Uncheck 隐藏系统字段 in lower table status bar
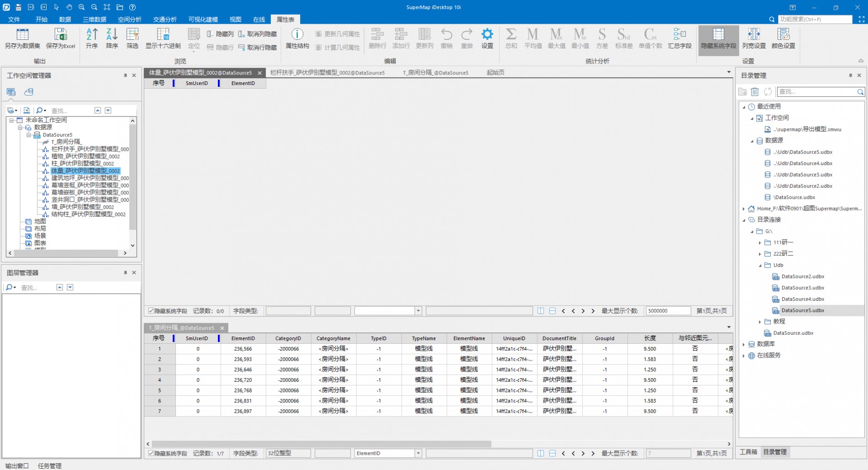 click(151, 454)
